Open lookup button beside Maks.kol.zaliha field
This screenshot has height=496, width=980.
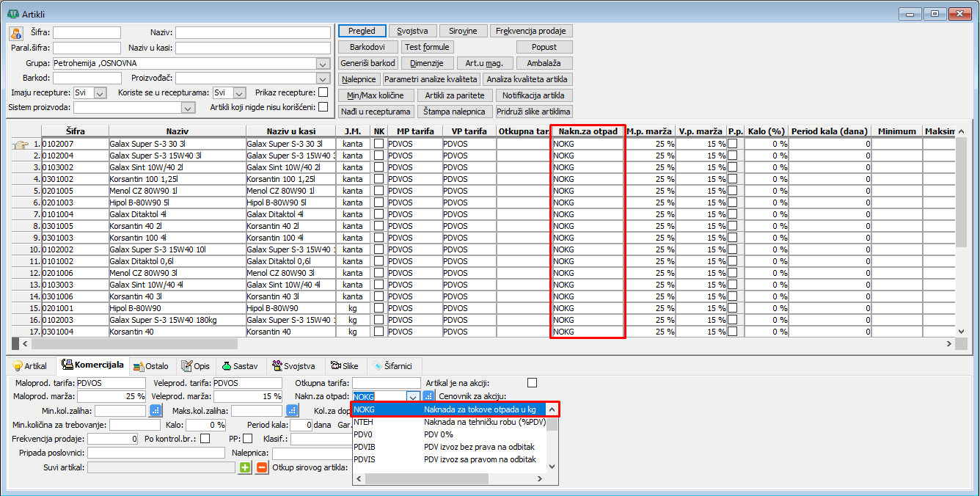tap(292, 411)
